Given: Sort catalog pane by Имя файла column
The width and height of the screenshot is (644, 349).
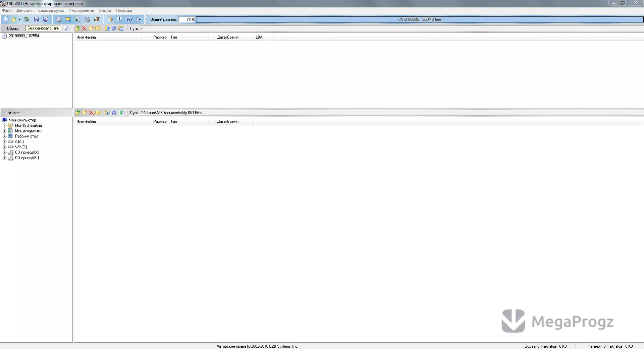Looking at the screenshot, I should pos(108,121).
